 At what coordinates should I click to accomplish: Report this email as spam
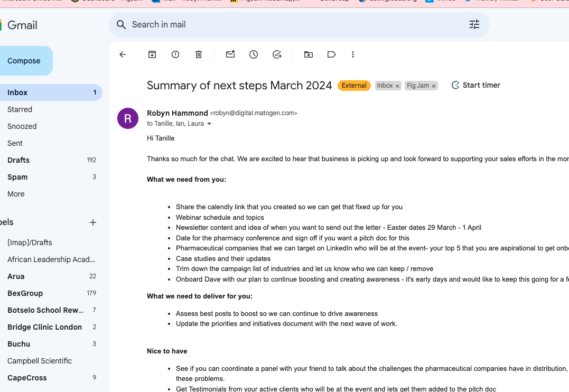tap(175, 54)
